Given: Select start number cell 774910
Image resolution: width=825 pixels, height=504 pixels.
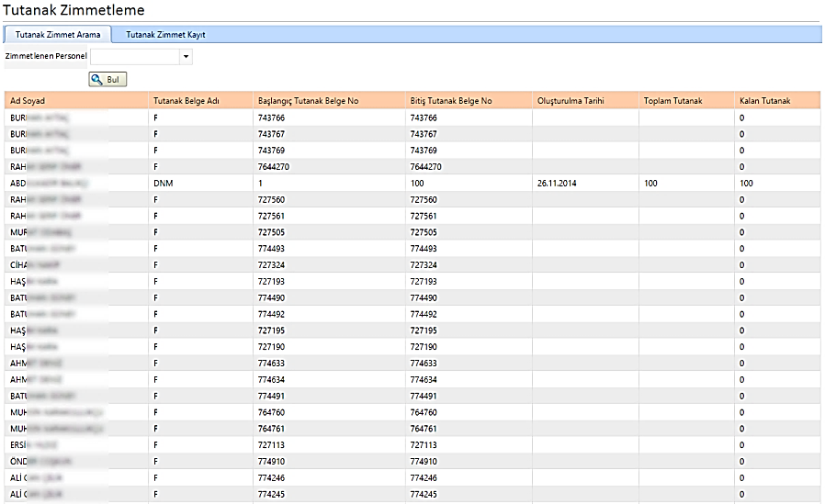Looking at the screenshot, I should [329, 461].
